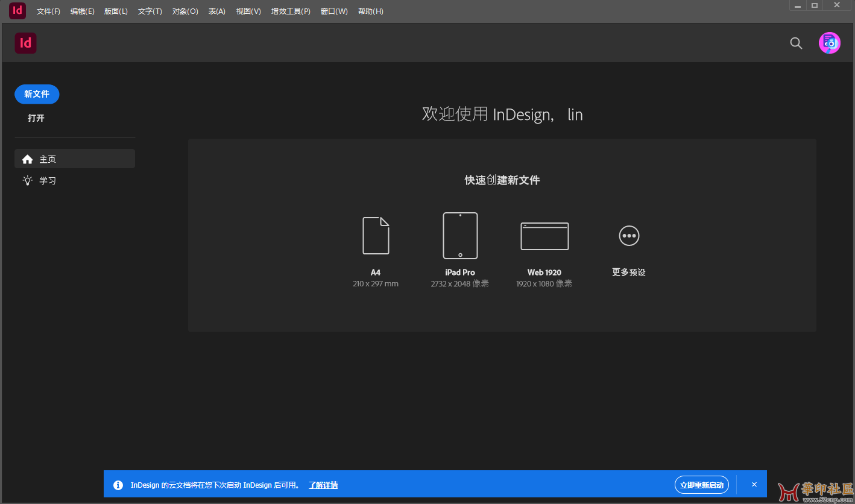Click the 新文件 button
This screenshot has width=855, height=504.
[x=37, y=94]
